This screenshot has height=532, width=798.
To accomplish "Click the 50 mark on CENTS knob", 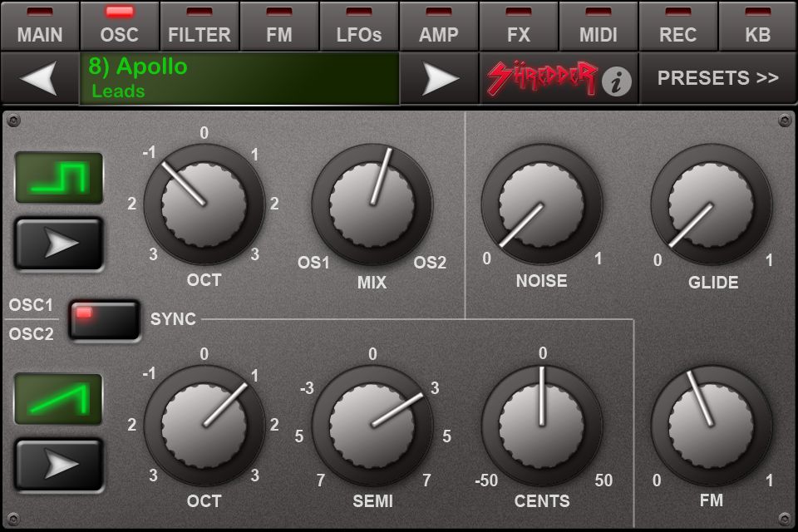I will [603, 480].
